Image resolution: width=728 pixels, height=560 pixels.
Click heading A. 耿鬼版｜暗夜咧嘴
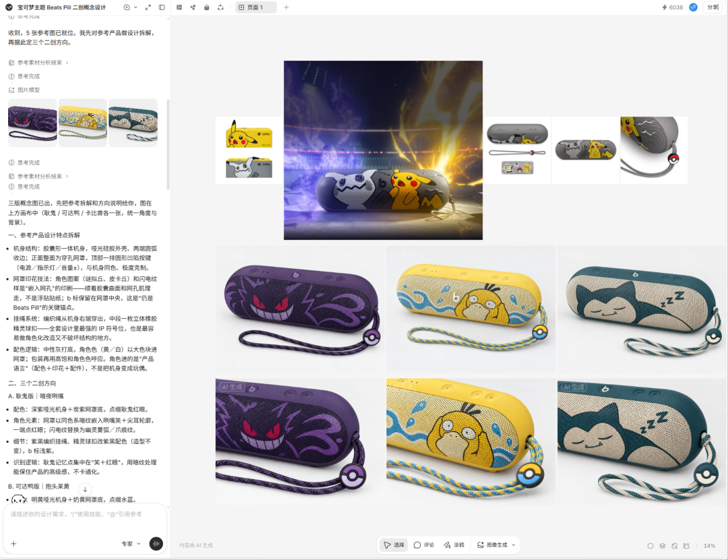pos(36,396)
